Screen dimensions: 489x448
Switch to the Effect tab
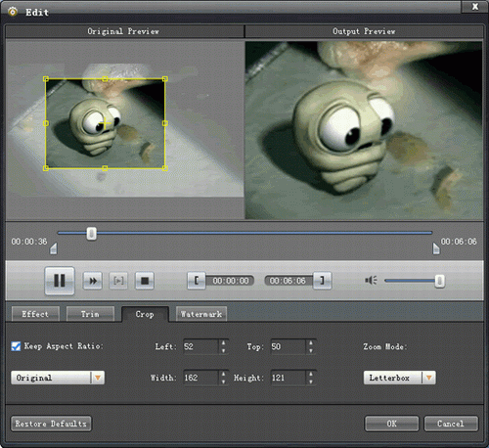(35, 314)
